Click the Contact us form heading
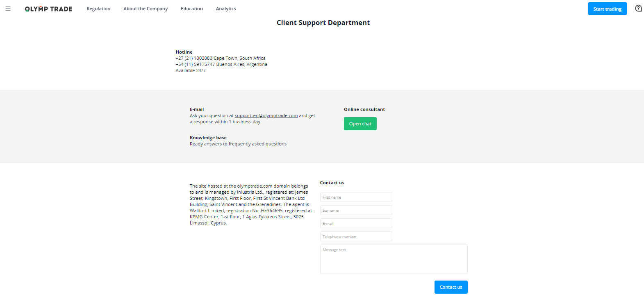644x308 pixels. pyautogui.click(x=332, y=183)
